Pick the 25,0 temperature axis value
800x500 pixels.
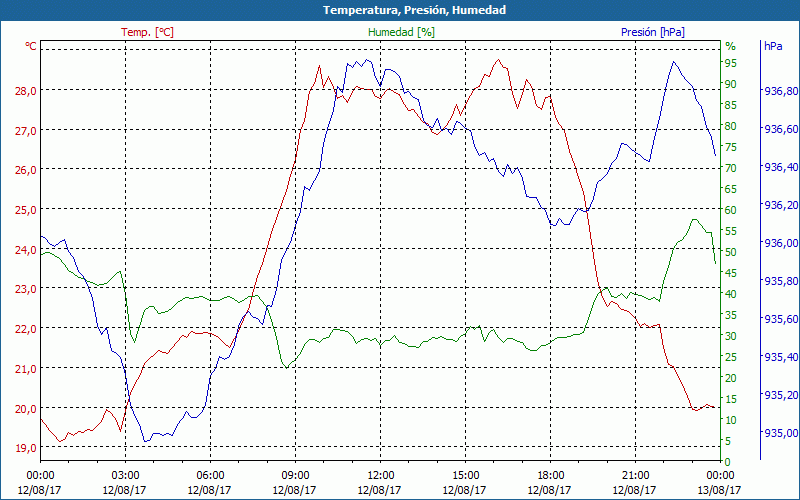26,210
